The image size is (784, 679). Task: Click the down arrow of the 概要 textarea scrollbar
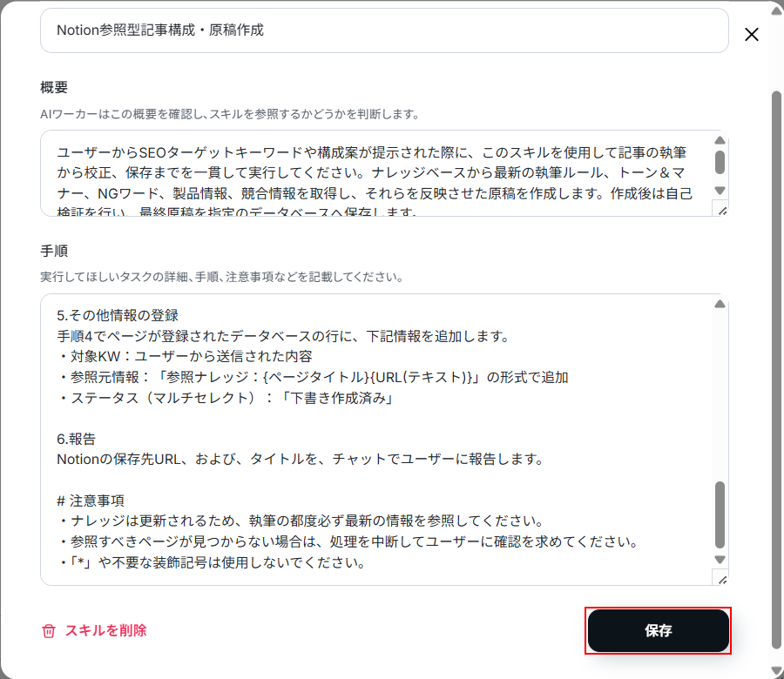(720, 191)
